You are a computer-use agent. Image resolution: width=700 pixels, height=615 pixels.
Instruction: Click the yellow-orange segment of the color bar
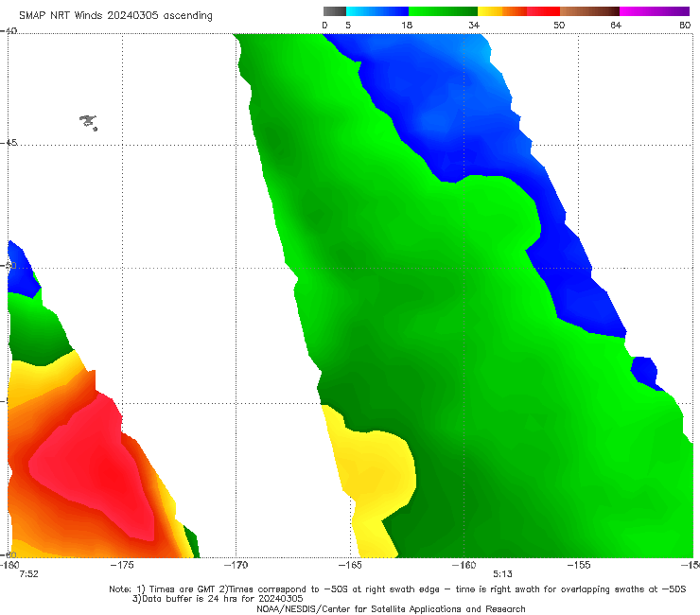502,11
